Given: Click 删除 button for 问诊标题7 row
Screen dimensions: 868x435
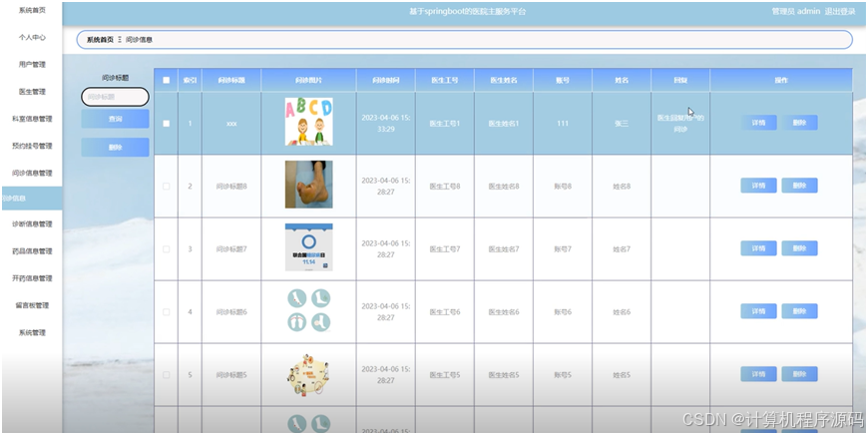Looking at the screenshot, I should point(799,248).
